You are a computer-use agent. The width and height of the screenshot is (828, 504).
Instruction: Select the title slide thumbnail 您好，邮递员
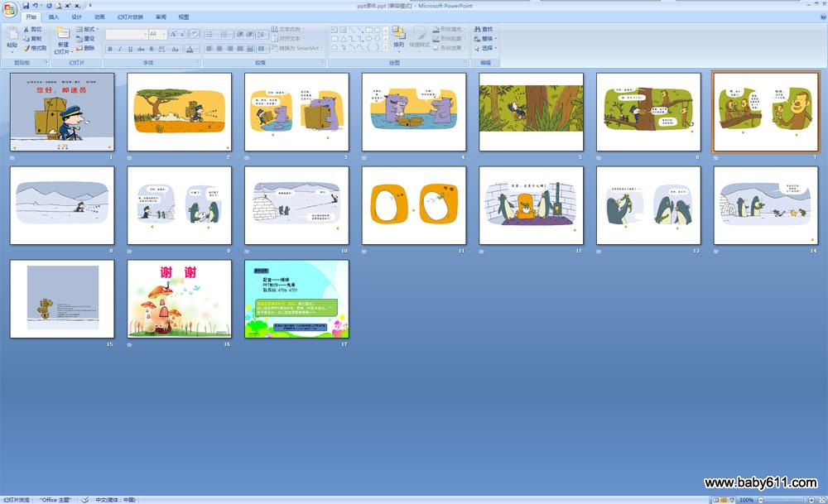click(x=62, y=112)
